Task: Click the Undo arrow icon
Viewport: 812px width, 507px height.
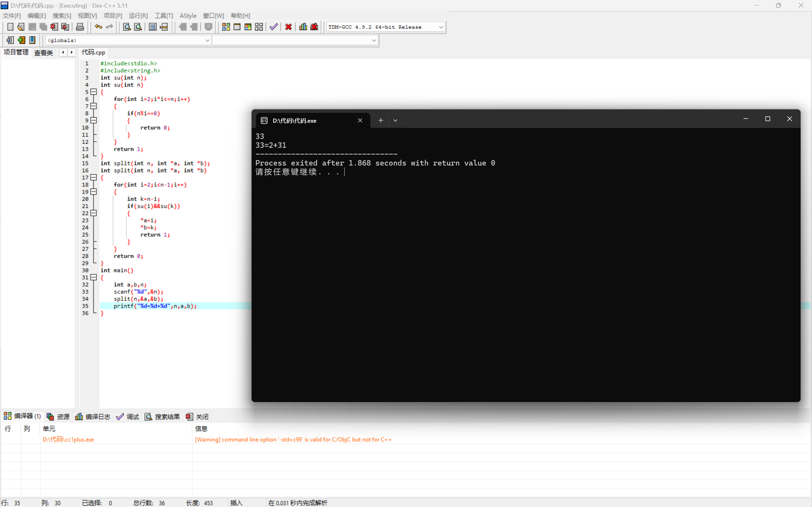Action: point(98,27)
